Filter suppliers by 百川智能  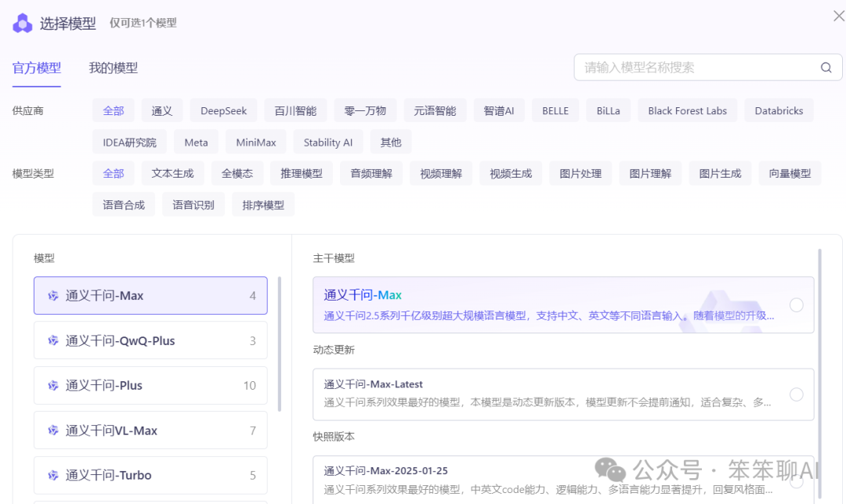(295, 110)
